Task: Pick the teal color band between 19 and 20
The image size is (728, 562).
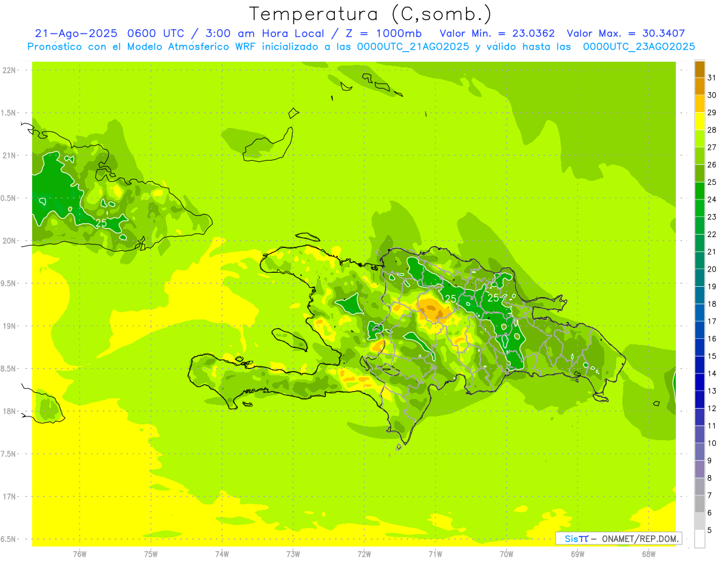Action: [x=699, y=278]
